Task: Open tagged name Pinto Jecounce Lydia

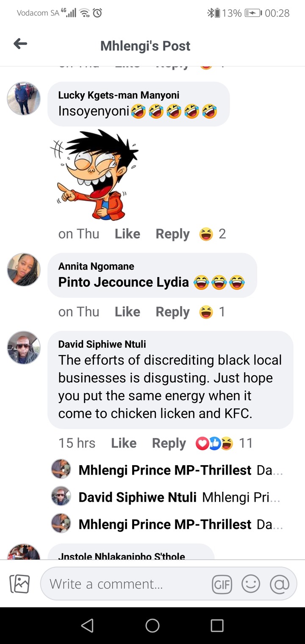Action: [123, 282]
